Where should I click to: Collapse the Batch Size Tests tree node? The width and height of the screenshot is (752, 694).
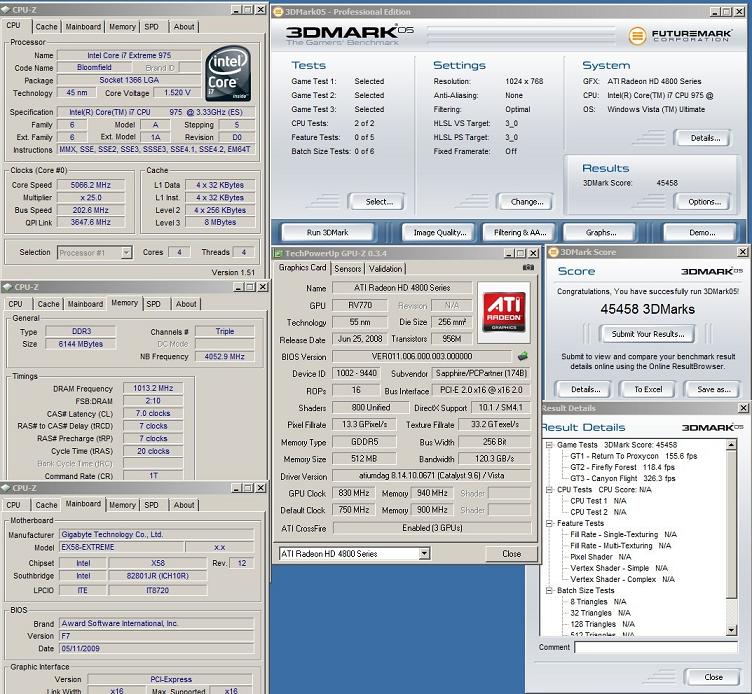tap(549, 590)
